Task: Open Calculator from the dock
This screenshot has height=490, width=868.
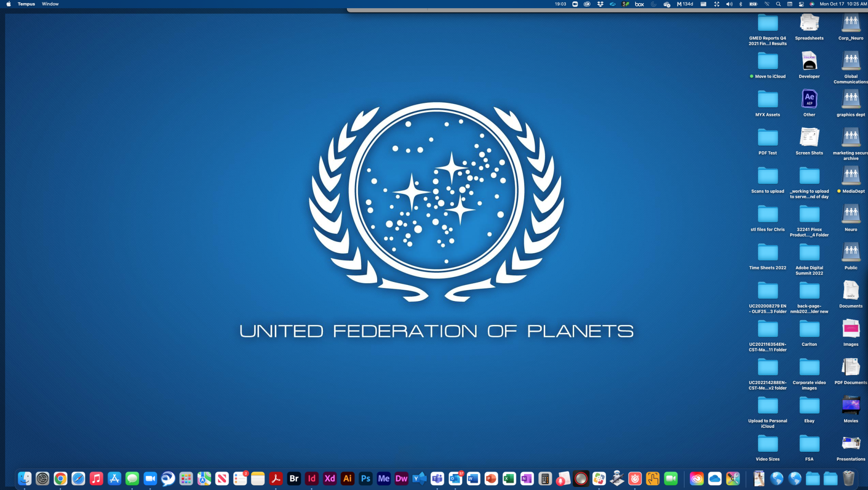Action: [545, 479]
